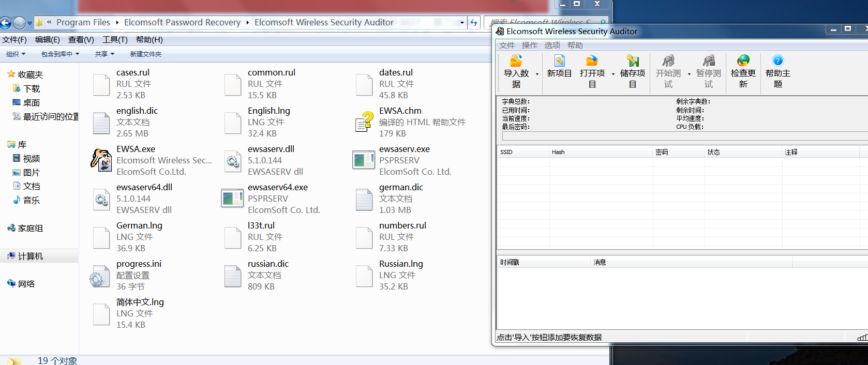Check for updates with 检查更新 icon
Image resolution: width=868 pixels, height=365 pixels.
(x=743, y=61)
